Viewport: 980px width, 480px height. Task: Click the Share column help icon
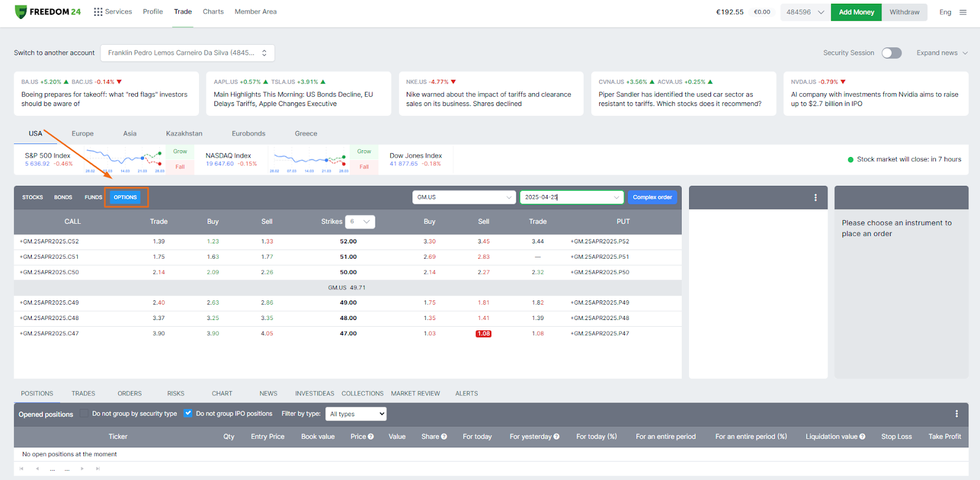click(444, 436)
